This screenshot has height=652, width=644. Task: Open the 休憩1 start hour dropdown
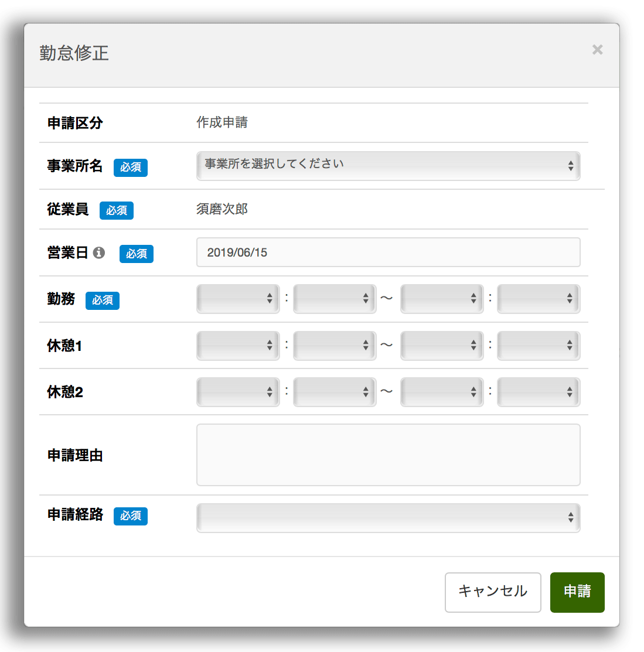pos(238,346)
